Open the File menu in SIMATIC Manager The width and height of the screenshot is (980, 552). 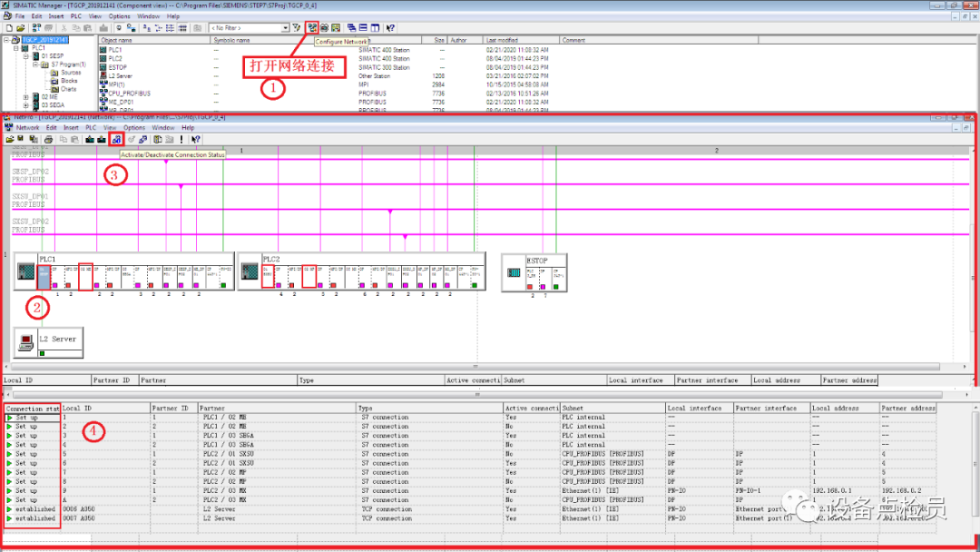(20, 16)
